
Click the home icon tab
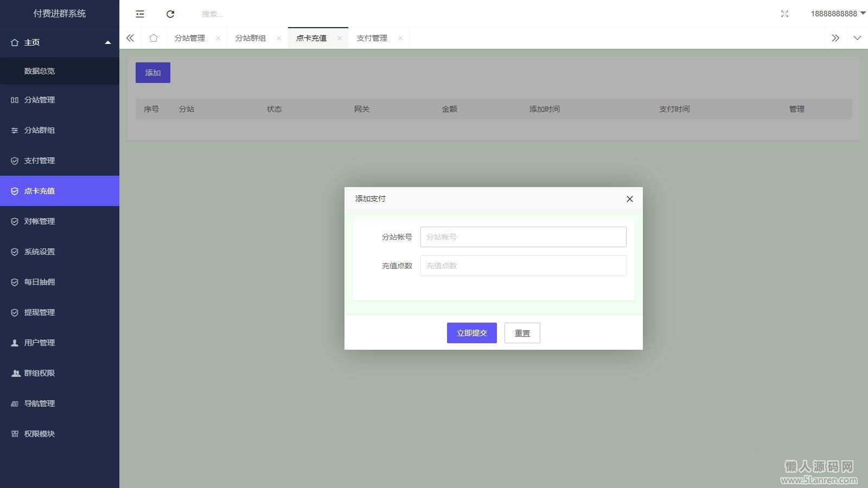(x=154, y=38)
